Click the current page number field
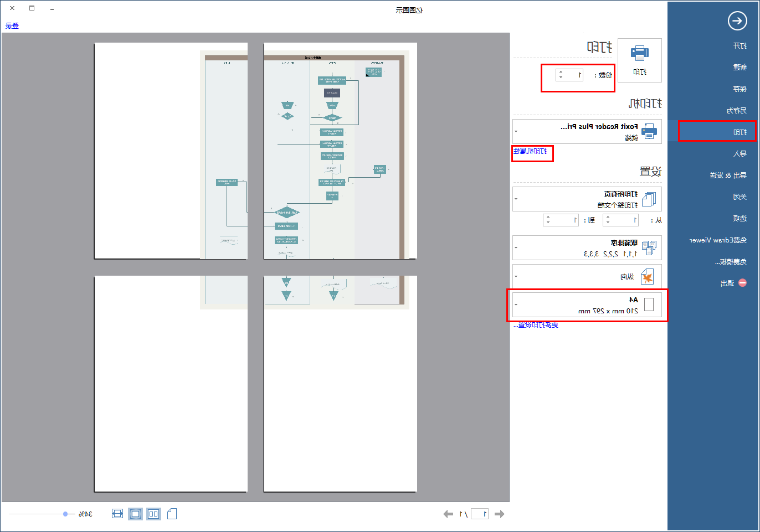This screenshot has width=760, height=532. (x=479, y=514)
